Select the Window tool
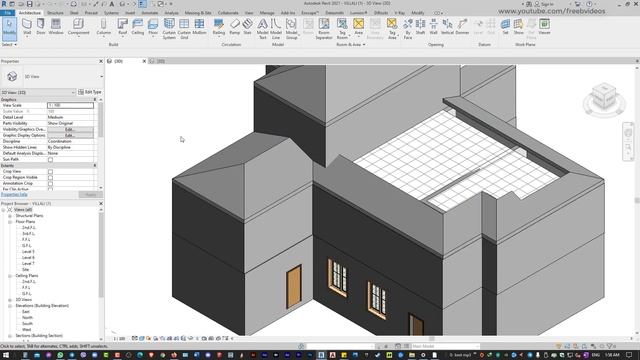Viewport: 640px width, 360px height. tap(56, 27)
